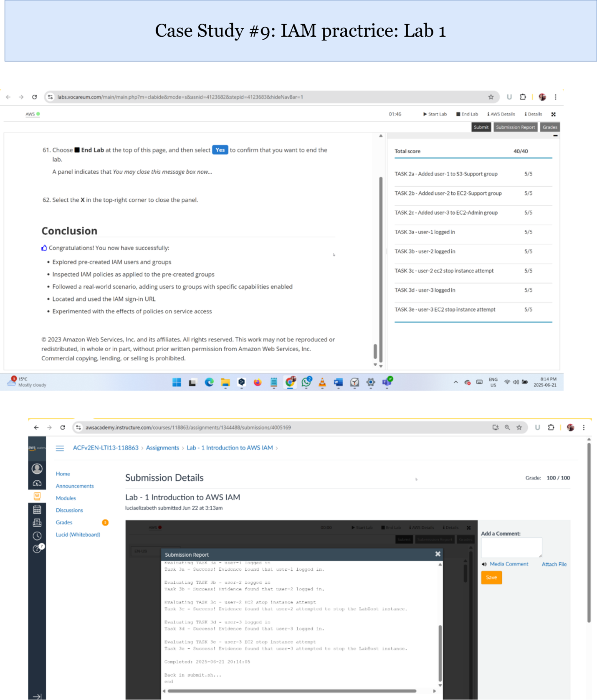The width and height of the screenshot is (597, 700).
Task: Open Lucid (Whiteboard) in course menu
Action: (78, 534)
